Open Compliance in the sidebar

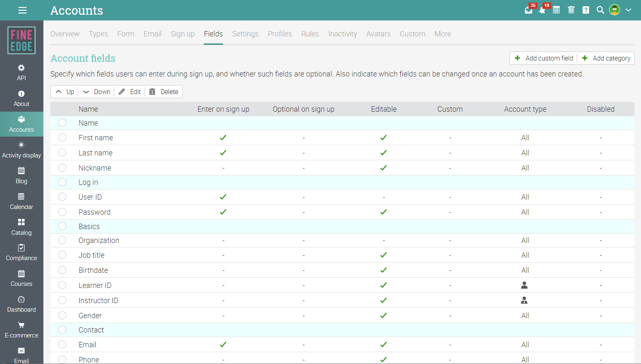[x=22, y=253]
